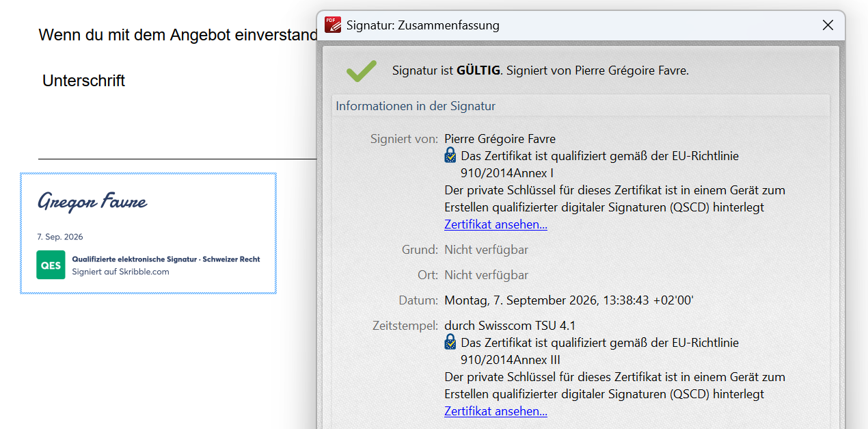Click the signer name Pierre Grégoire Favre
Image resolution: width=868 pixels, height=429 pixels.
click(500, 139)
